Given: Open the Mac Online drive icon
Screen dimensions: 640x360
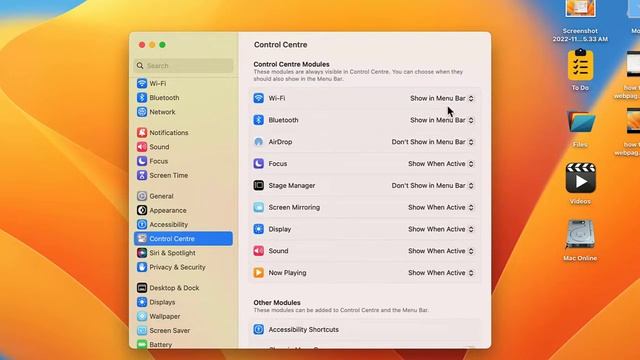Looking at the screenshot, I should [x=580, y=235].
